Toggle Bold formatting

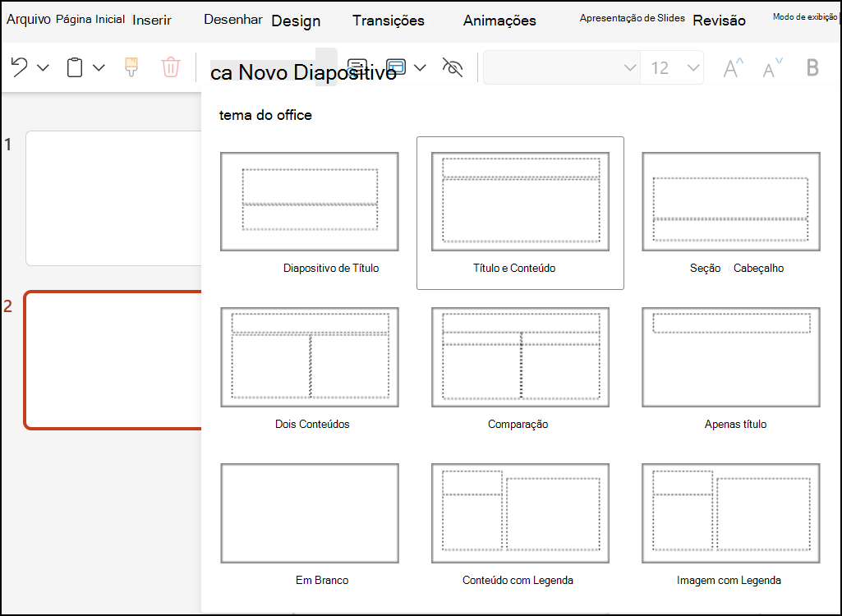(x=812, y=67)
